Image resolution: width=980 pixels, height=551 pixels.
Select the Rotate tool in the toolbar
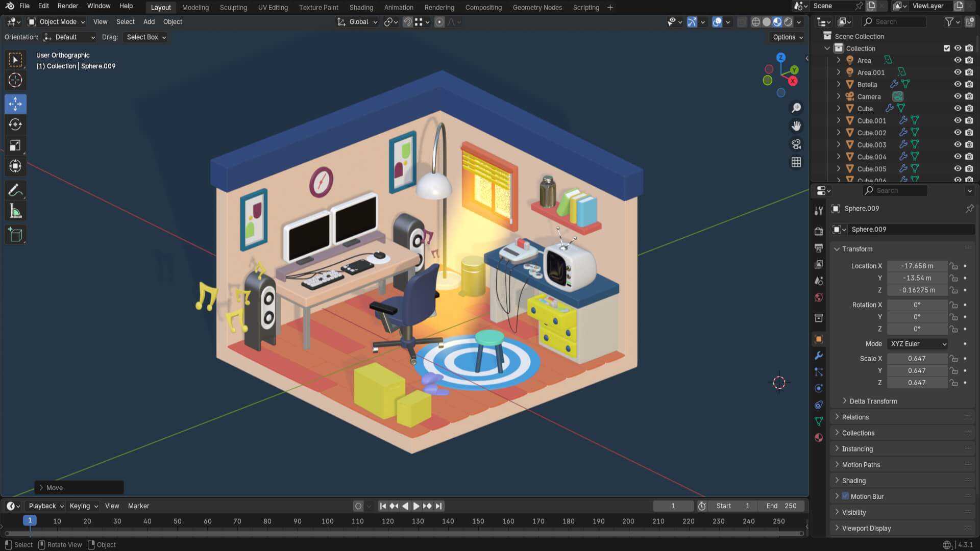pos(15,124)
